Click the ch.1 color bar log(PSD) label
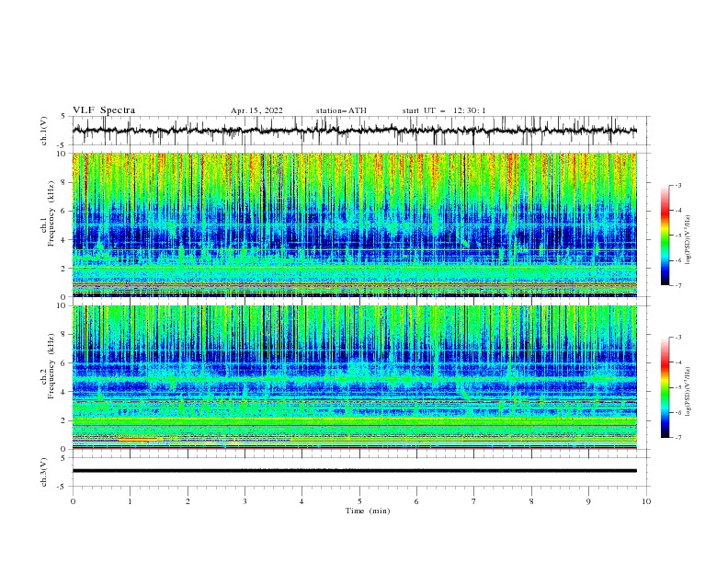Screen dimensions: 728x563 point(688,240)
